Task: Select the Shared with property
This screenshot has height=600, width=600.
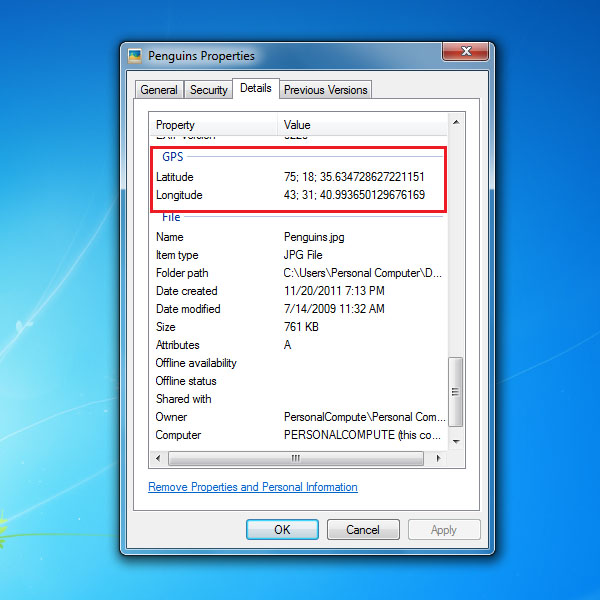Action: click(184, 399)
